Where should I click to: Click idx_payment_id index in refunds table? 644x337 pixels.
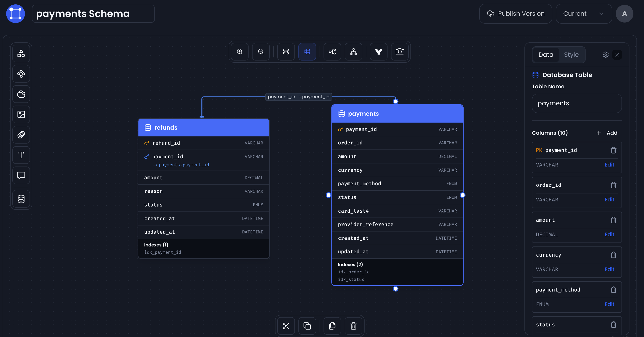(x=163, y=252)
